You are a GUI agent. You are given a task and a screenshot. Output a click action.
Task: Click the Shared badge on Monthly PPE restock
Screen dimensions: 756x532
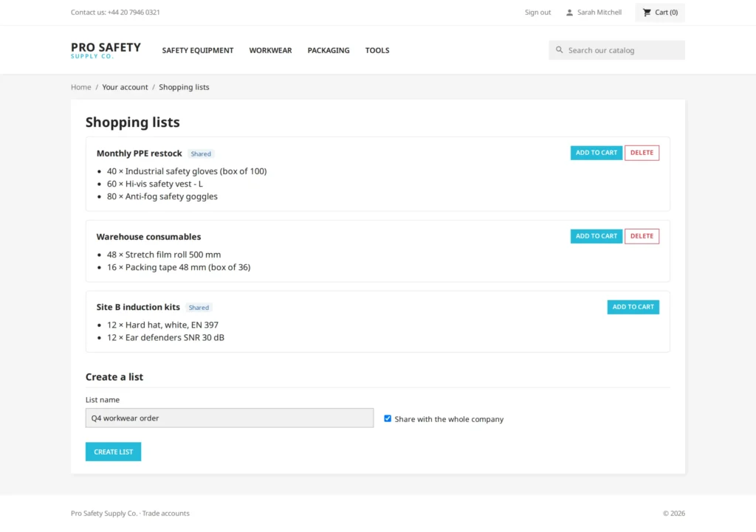click(x=201, y=153)
